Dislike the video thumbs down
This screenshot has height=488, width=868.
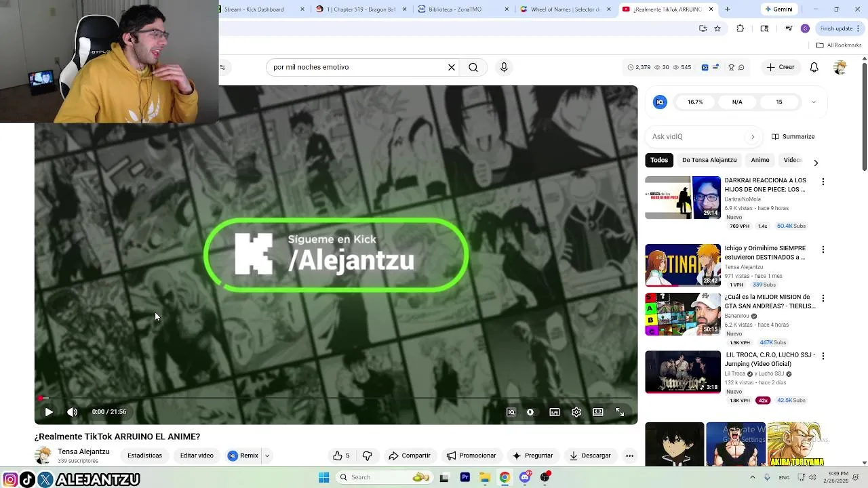[x=367, y=455]
